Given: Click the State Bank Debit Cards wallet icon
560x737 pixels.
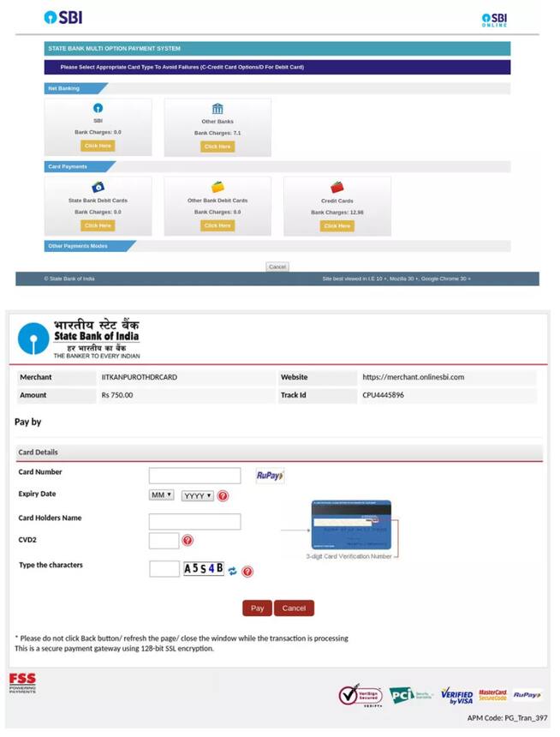Looking at the screenshot, I should click(98, 187).
